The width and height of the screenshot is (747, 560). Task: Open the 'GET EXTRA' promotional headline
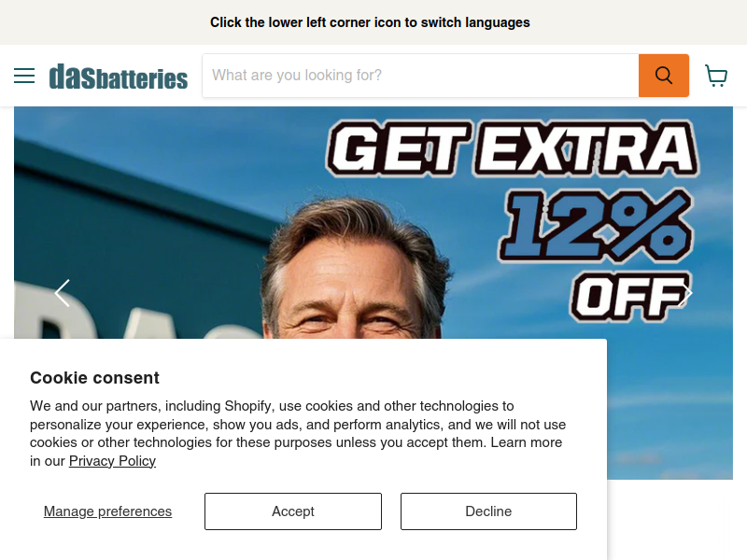coord(513,148)
